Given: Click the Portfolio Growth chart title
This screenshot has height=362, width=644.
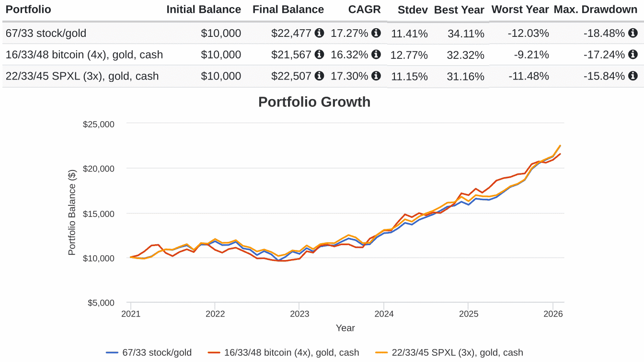Looking at the screenshot, I should pos(314,102).
